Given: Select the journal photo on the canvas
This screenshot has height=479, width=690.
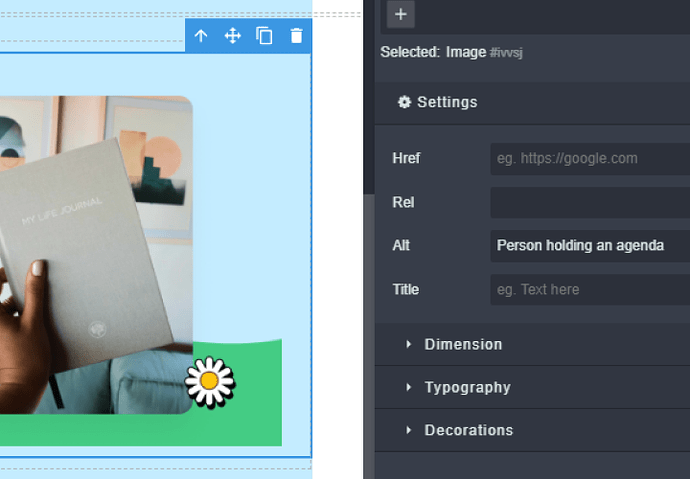Looking at the screenshot, I should [x=96, y=255].
